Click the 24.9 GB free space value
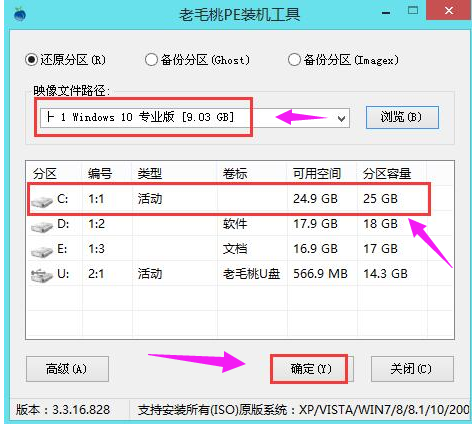The width and height of the screenshot is (472, 424). (315, 199)
